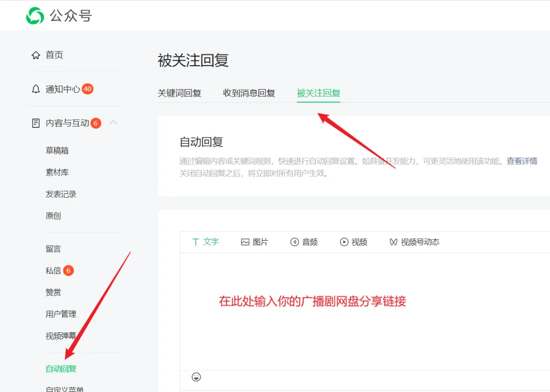Select the 文字 text reply type
Image resolution: width=550 pixels, height=392 pixels.
[205, 242]
